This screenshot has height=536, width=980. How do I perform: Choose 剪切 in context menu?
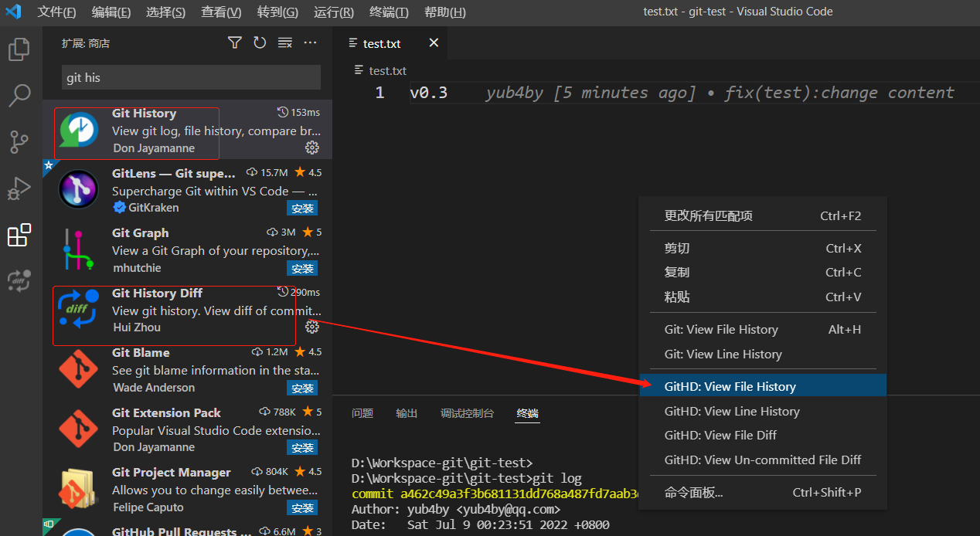coord(763,249)
